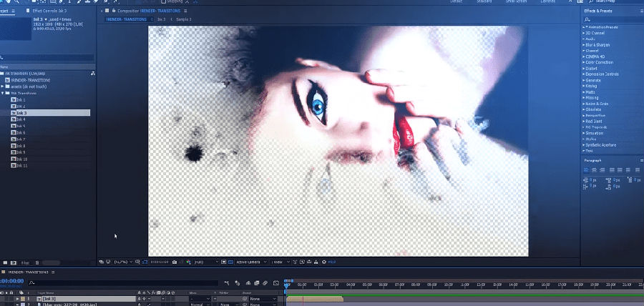Click the current time display 0:00:00:00
This screenshot has width=644, height=306.
[12, 281]
